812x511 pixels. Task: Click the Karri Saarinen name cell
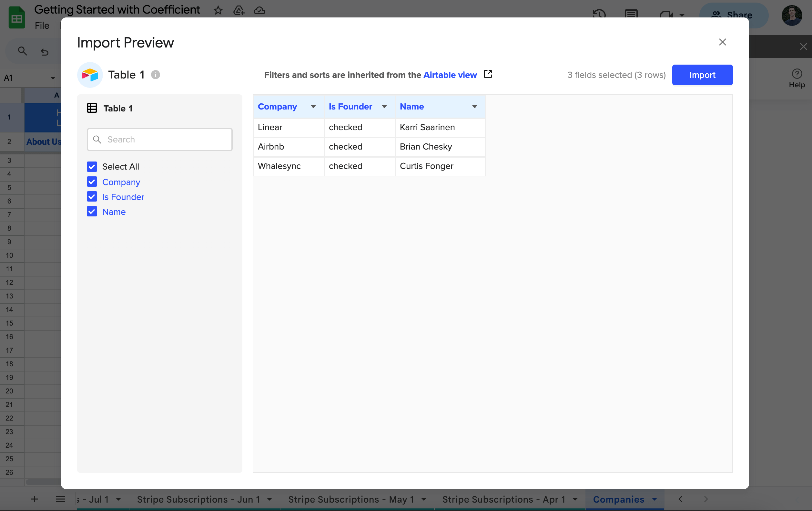(x=440, y=127)
